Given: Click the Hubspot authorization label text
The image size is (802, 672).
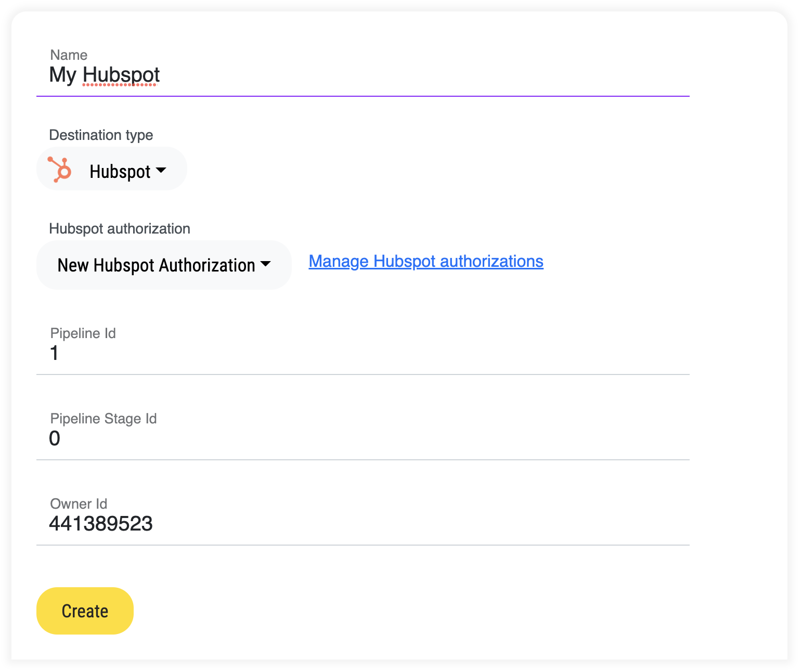Looking at the screenshot, I should point(120,229).
